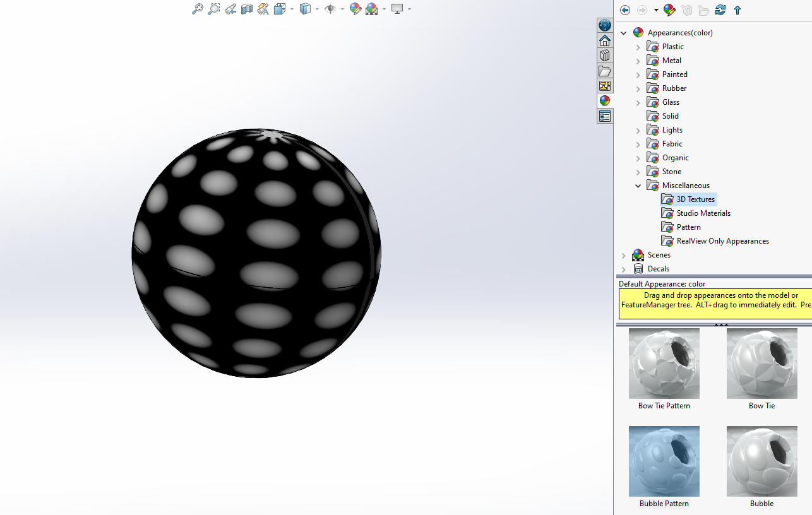Select the Studio Materials folder
Viewport: 812px width, 515px height.
point(703,213)
